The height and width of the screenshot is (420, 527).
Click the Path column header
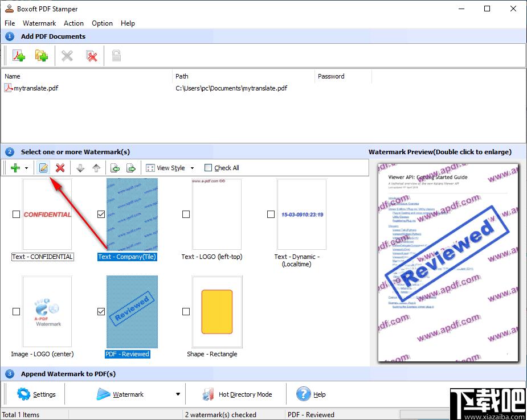click(x=182, y=76)
